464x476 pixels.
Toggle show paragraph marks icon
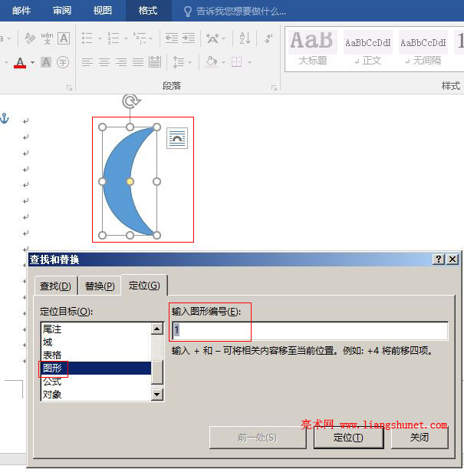268,38
